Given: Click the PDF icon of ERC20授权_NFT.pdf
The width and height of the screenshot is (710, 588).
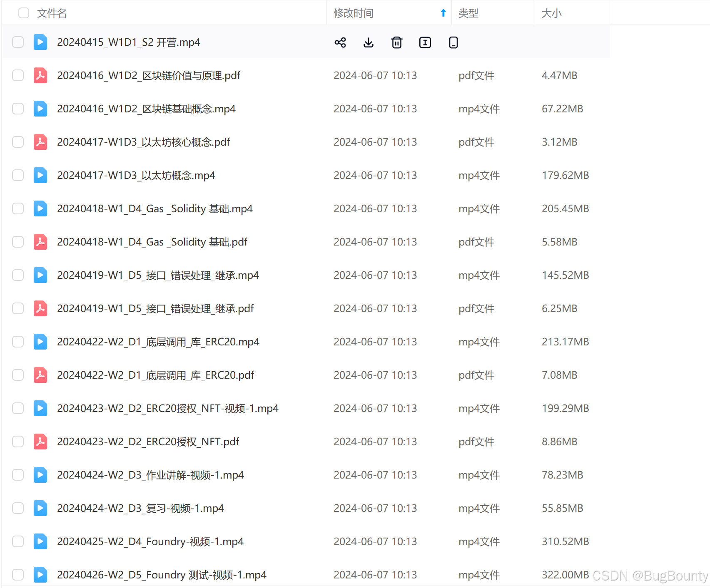Looking at the screenshot, I should (x=40, y=442).
